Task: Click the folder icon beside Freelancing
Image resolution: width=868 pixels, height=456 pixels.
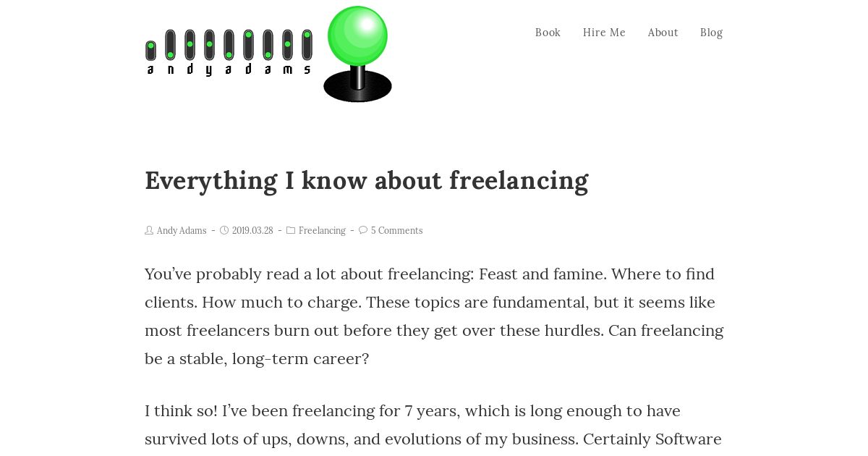Action: tap(291, 230)
